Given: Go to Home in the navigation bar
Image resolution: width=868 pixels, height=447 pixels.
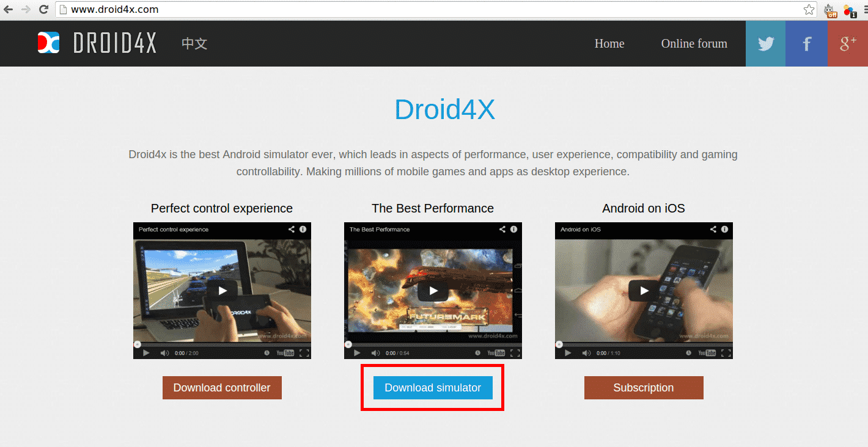Looking at the screenshot, I should [x=609, y=43].
